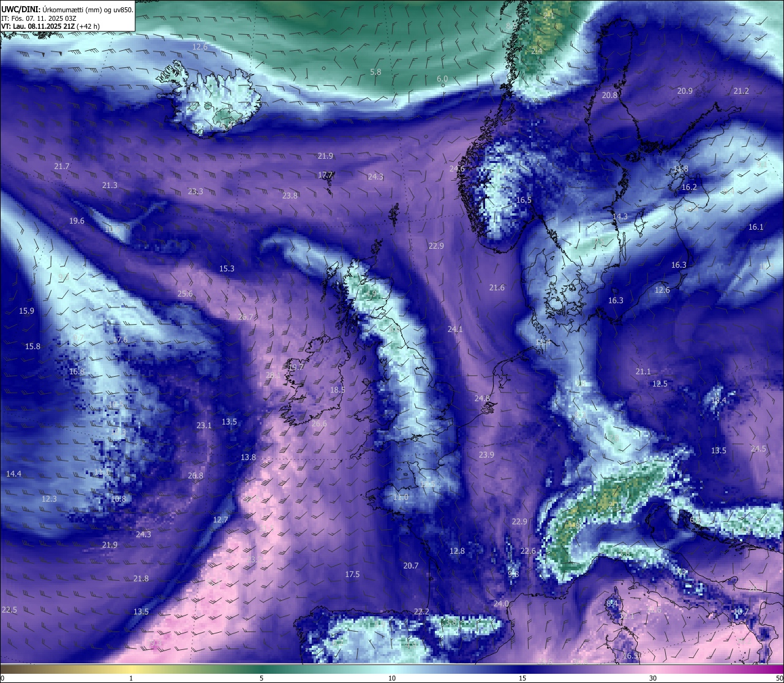Pick the 22.2 value label
784x683 pixels.
pyautogui.click(x=421, y=611)
